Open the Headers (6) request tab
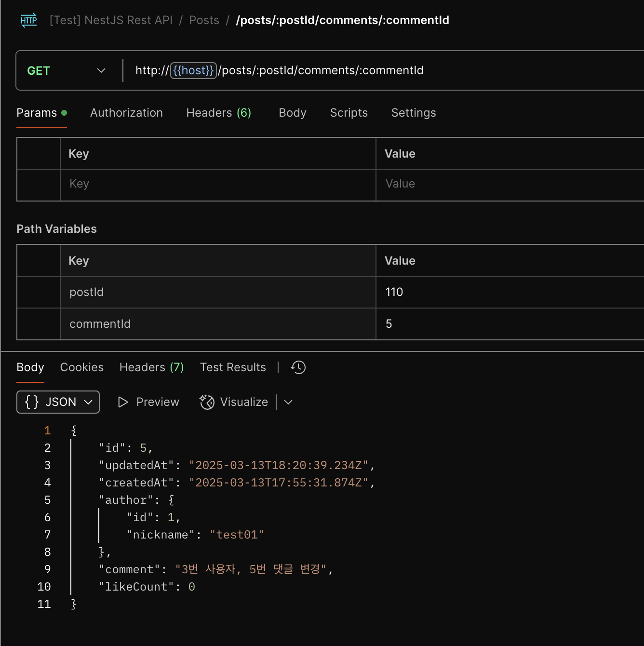 coord(218,113)
